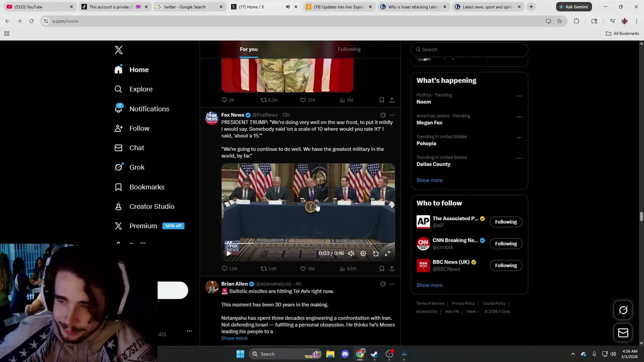644x362 pixels.
Task: Open Notifications in the sidebar
Action: point(142,109)
